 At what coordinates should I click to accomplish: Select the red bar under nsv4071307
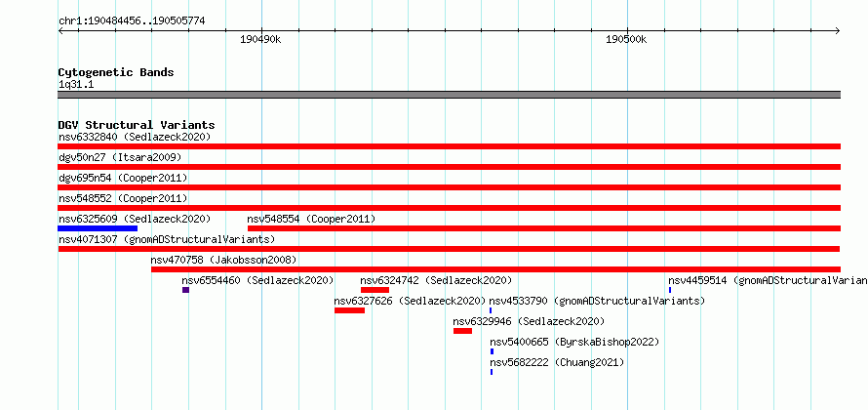point(449,249)
